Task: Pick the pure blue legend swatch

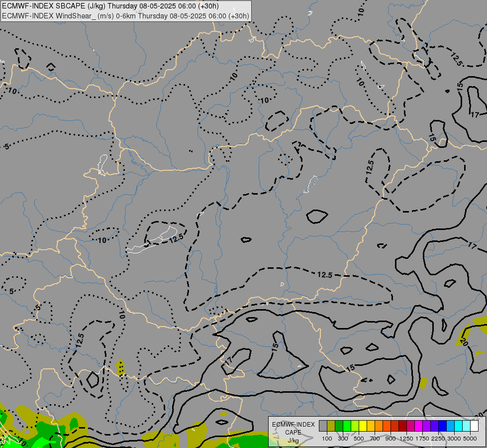Action: pos(442,426)
